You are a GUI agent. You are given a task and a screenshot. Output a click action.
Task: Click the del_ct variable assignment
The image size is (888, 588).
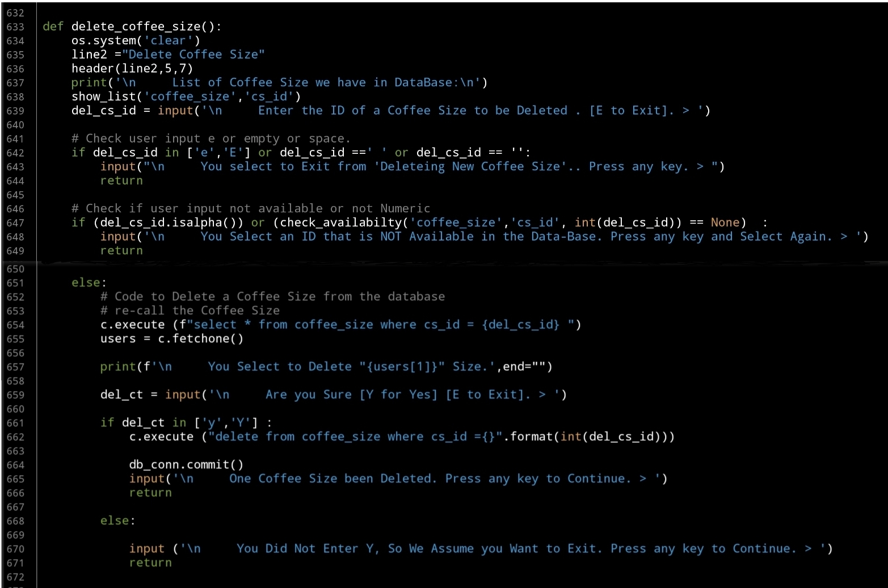click(x=121, y=394)
